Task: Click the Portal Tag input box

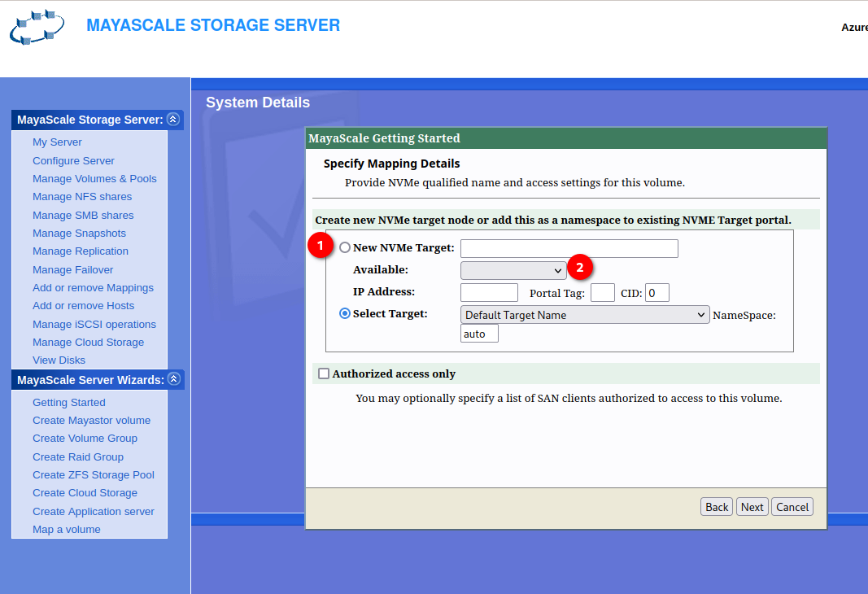Action: click(x=602, y=292)
